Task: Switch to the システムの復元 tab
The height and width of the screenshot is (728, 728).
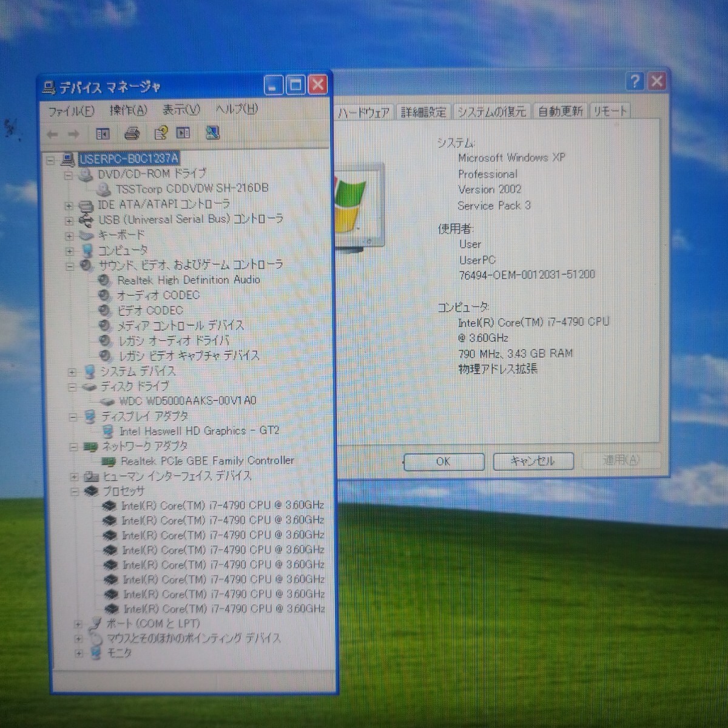Action: tap(491, 112)
